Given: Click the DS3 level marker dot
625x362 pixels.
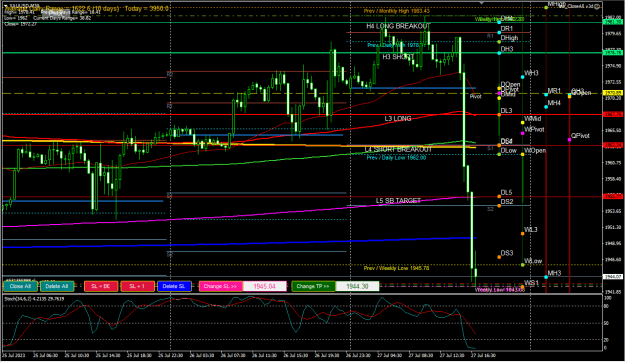Looking at the screenshot, I should 499,257.
